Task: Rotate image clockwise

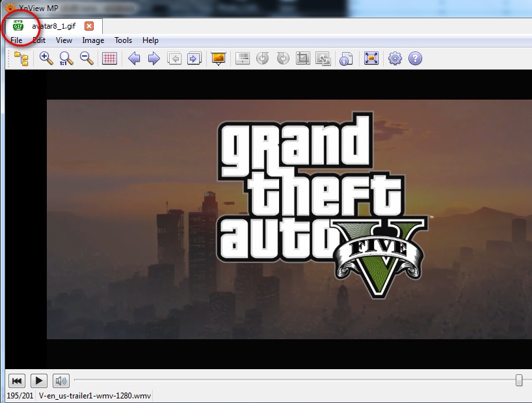Action: tap(283, 59)
